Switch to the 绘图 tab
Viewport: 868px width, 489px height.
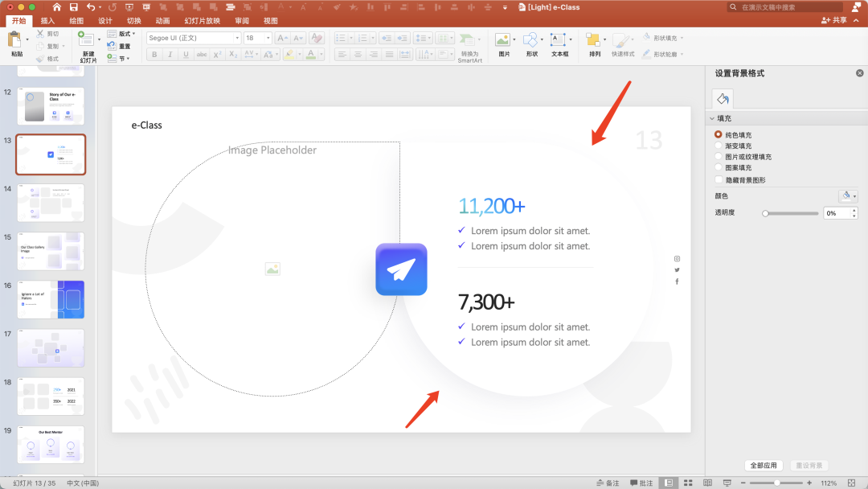coord(76,20)
